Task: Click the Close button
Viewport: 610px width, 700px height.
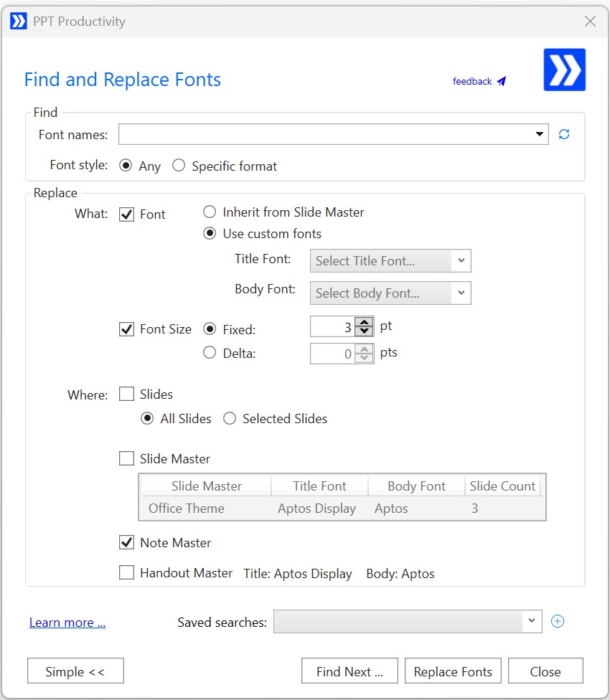Action: coord(545,671)
